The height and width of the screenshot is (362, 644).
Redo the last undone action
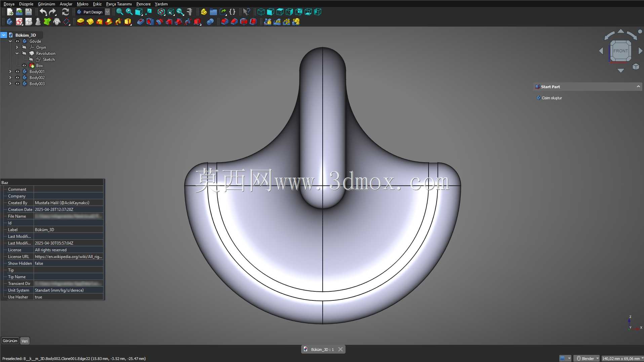[x=53, y=12]
